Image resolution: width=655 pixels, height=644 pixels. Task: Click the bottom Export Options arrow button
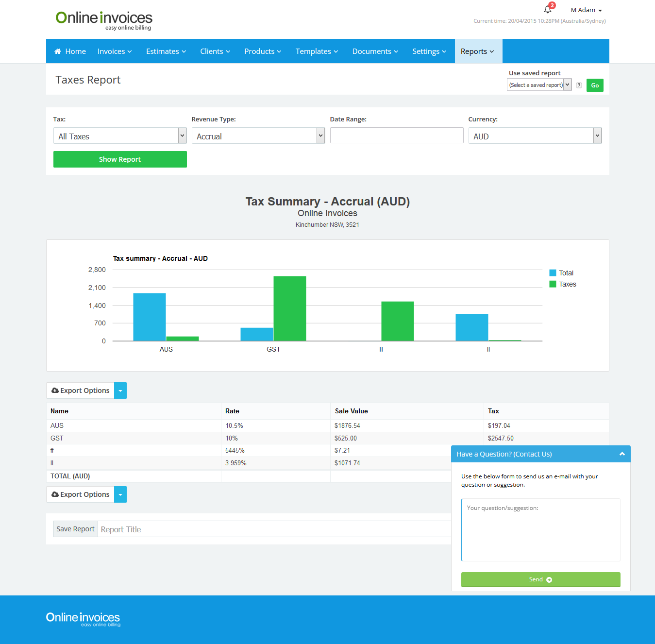pyautogui.click(x=120, y=494)
